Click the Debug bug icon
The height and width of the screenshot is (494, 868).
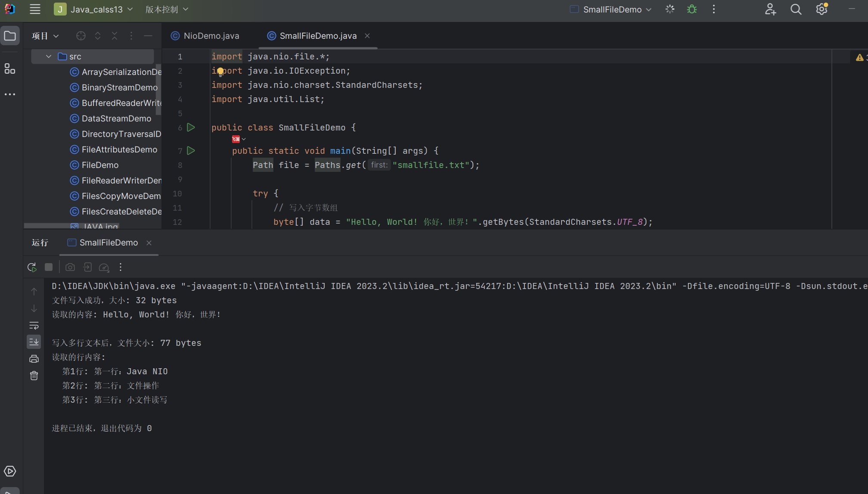(691, 9)
